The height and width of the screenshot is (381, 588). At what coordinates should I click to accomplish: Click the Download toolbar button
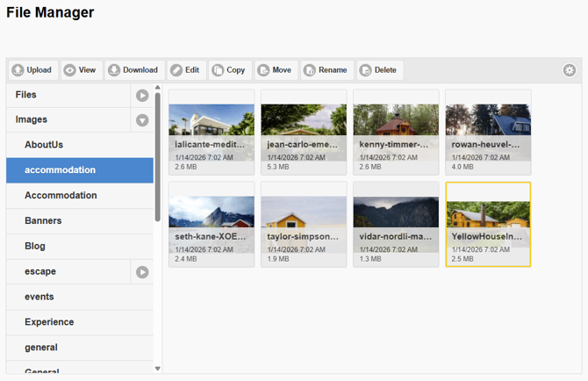134,70
